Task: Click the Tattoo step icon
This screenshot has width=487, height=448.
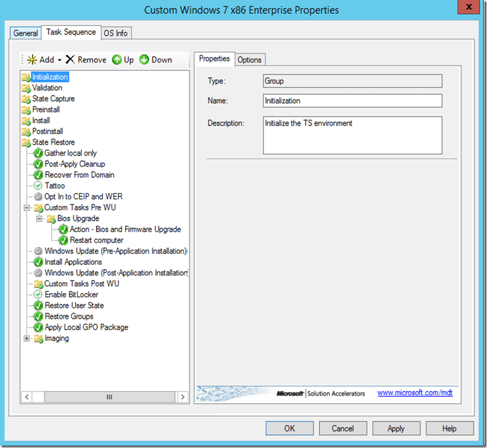Action: pyautogui.click(x=38, y=186)
